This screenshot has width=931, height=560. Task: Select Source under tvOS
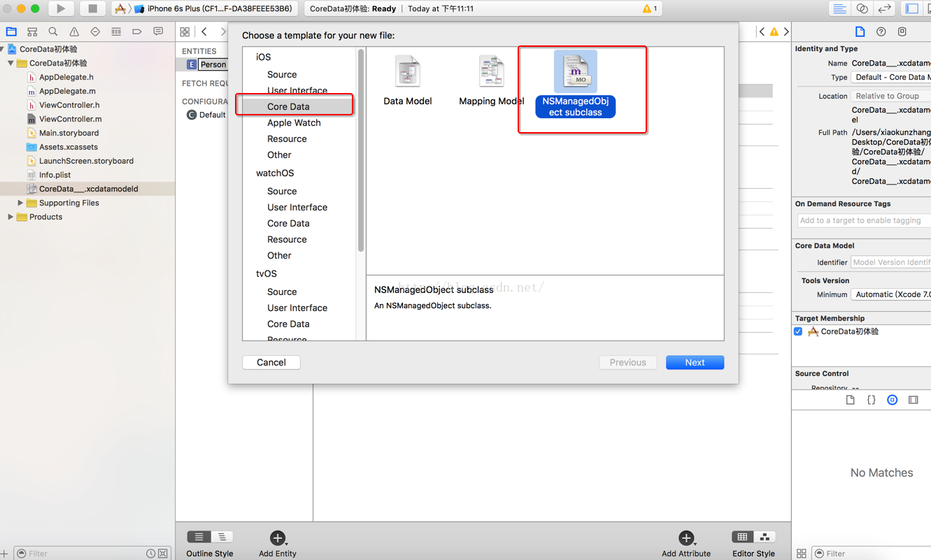coord(282,292)
